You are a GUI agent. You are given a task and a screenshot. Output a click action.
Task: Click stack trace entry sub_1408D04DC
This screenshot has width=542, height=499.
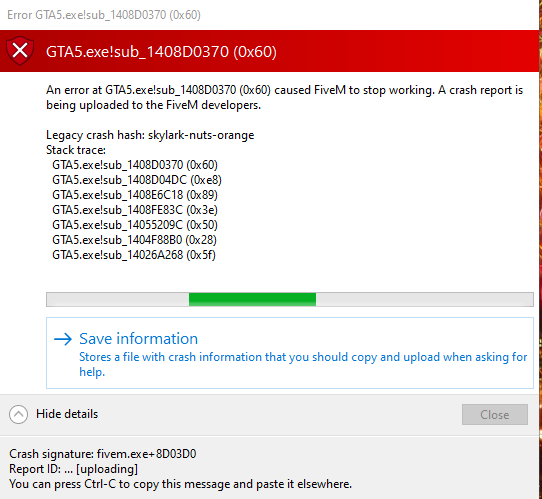[x=137, y=180]
